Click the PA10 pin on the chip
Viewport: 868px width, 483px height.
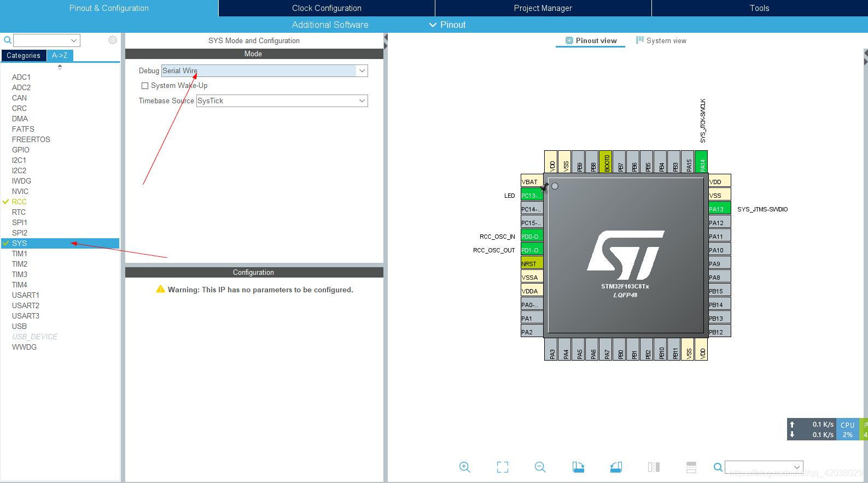tap(720, 250)
